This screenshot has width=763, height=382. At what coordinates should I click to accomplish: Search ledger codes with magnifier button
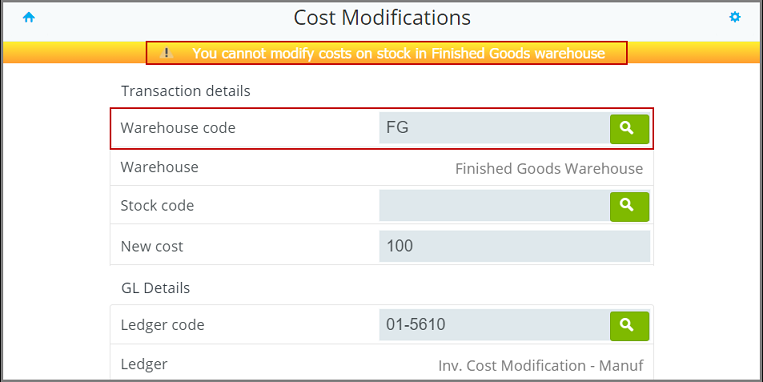coord(629,326)
